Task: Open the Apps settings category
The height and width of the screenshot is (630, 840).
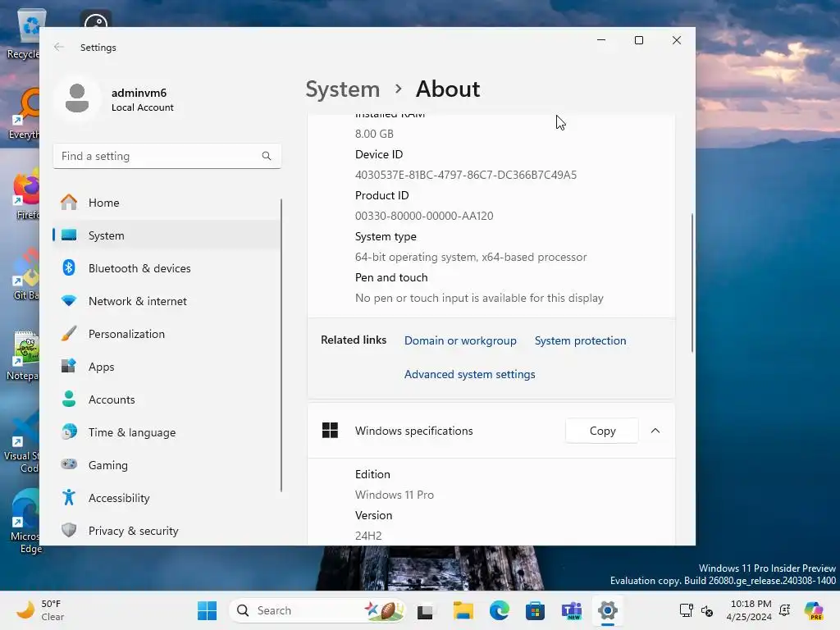Action: [167, 367]
